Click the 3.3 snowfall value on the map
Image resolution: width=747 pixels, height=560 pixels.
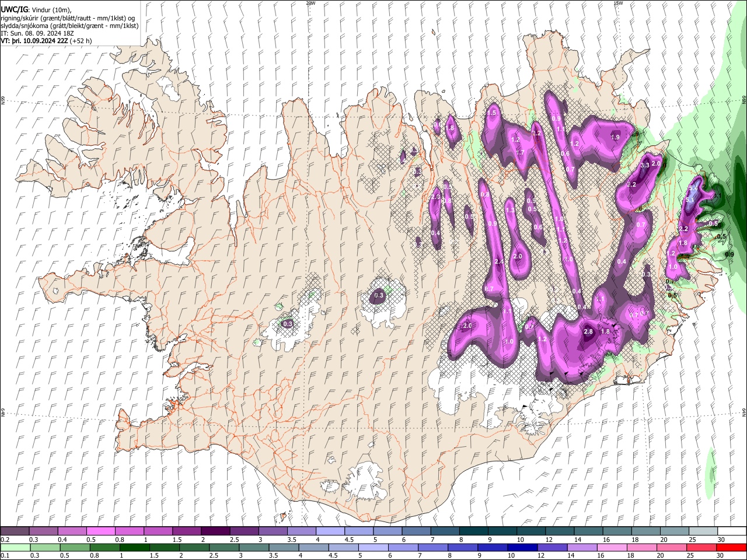click(x=645, y=166)
